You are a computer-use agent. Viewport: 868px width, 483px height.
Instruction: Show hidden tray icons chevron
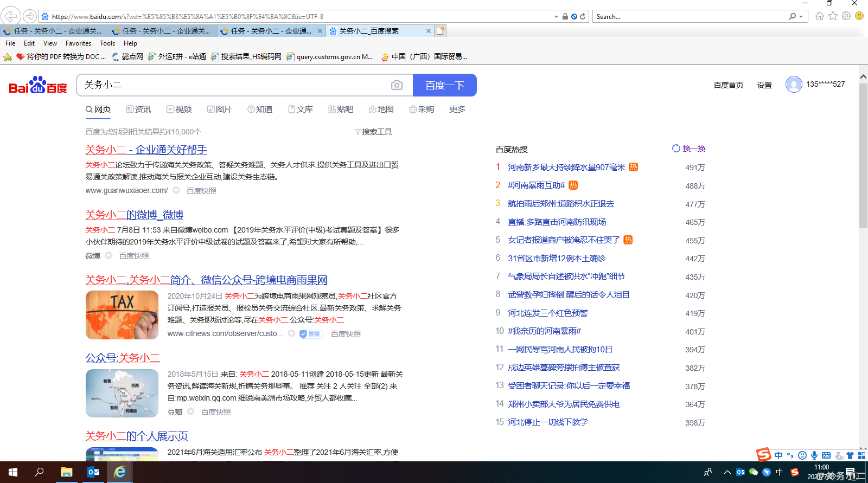tap(727, 472)
